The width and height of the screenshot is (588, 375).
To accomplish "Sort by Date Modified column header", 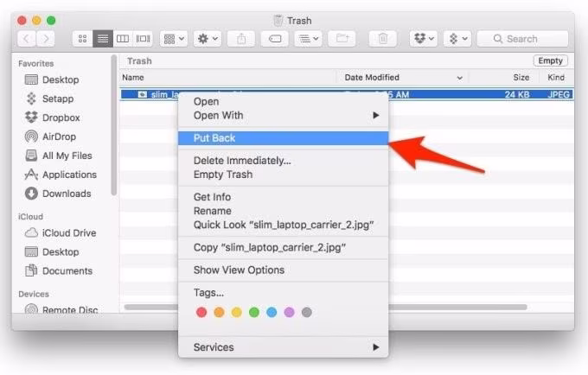I will pyautogui.click(x=372, y=78).
